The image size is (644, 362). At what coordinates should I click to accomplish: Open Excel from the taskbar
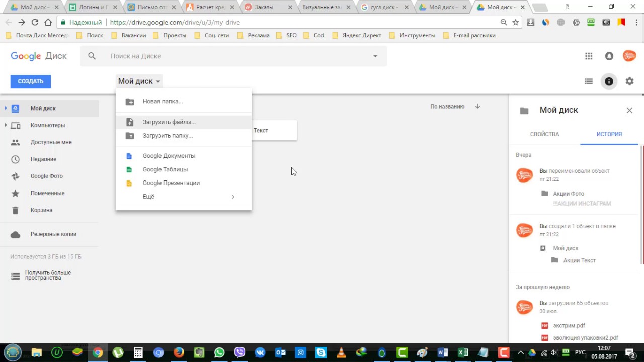tap(463, 353)
